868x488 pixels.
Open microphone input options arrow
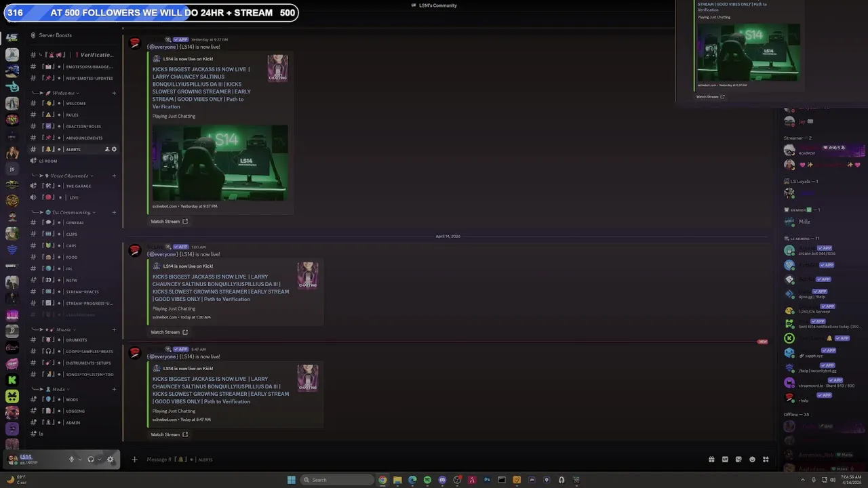(x=80, y=460)
